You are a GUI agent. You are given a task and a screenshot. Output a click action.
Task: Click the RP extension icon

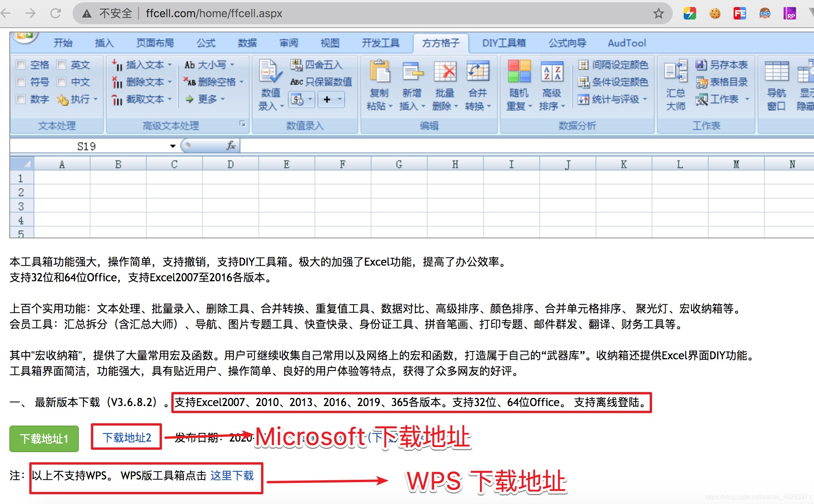pyautogui.click(x=790, y=14)
